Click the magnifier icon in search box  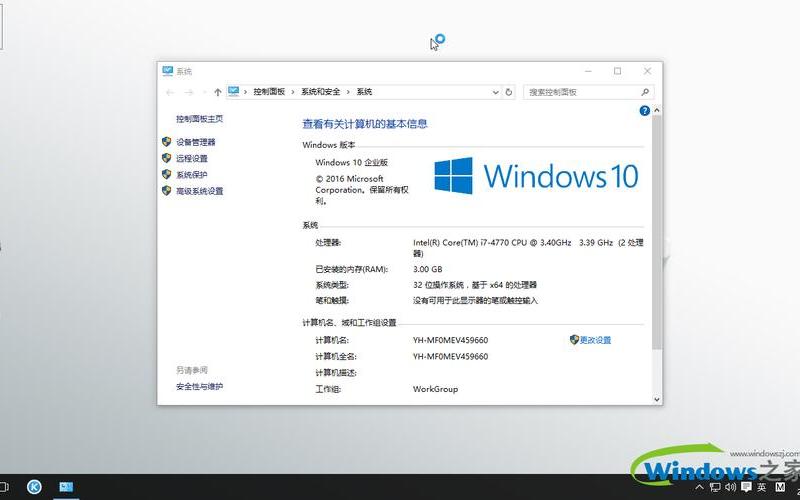[x=645, y=92]
